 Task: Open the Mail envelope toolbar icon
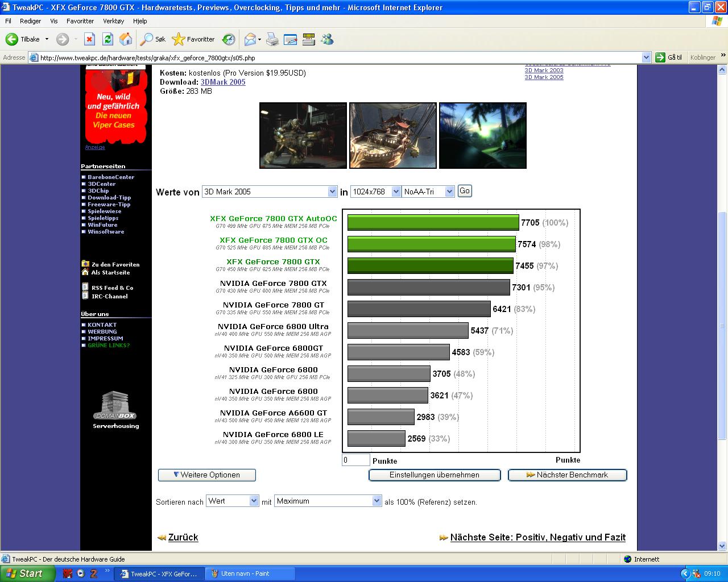point(250,39)
